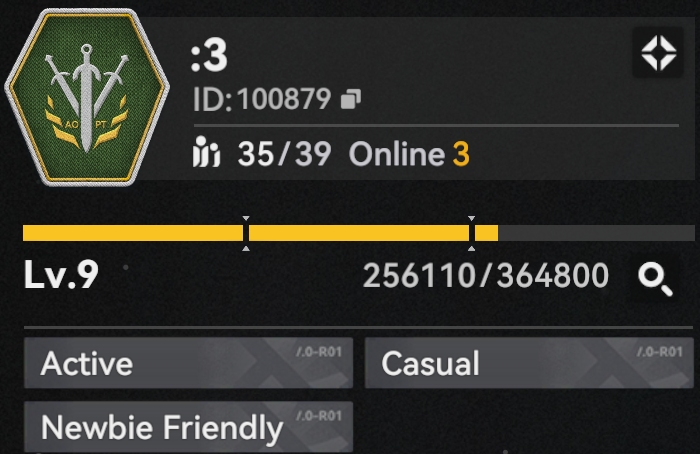Click the ID: 100879 text
This screenshot has width=700, height=454.
coord(262,99)
